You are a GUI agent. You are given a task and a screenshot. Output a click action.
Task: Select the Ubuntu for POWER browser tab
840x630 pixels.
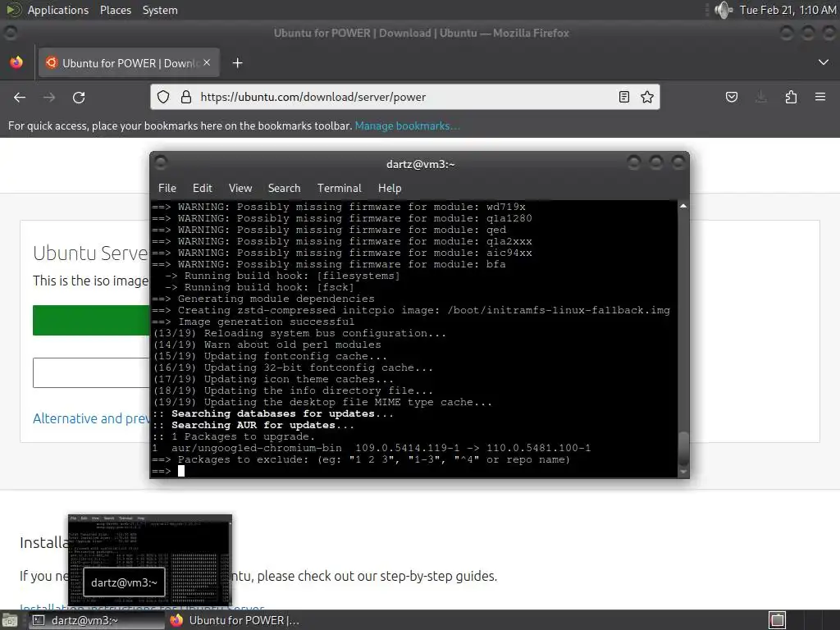[x=129, y=63]
